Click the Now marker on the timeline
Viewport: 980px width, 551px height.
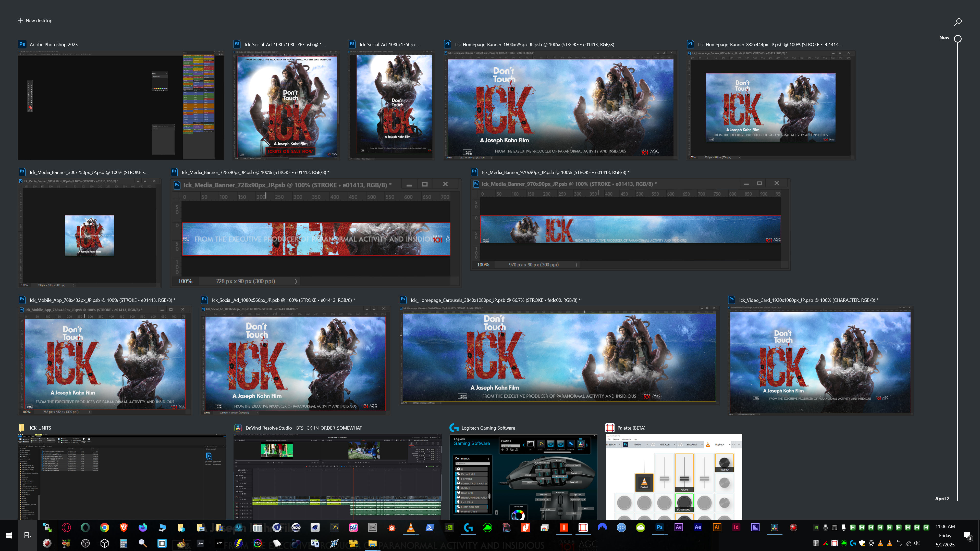pos(958,39)
